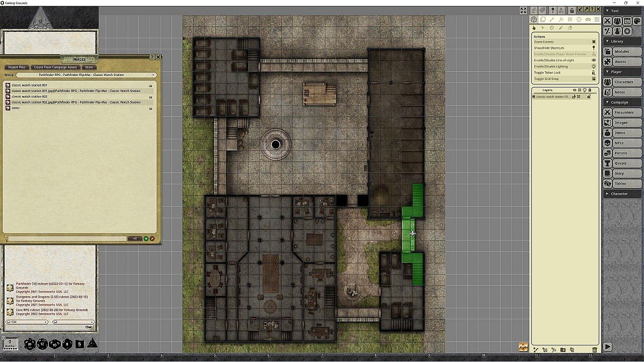Screen dimensions: 644x362
Task: Click the Modifier box
Action: tap(10, 344)
